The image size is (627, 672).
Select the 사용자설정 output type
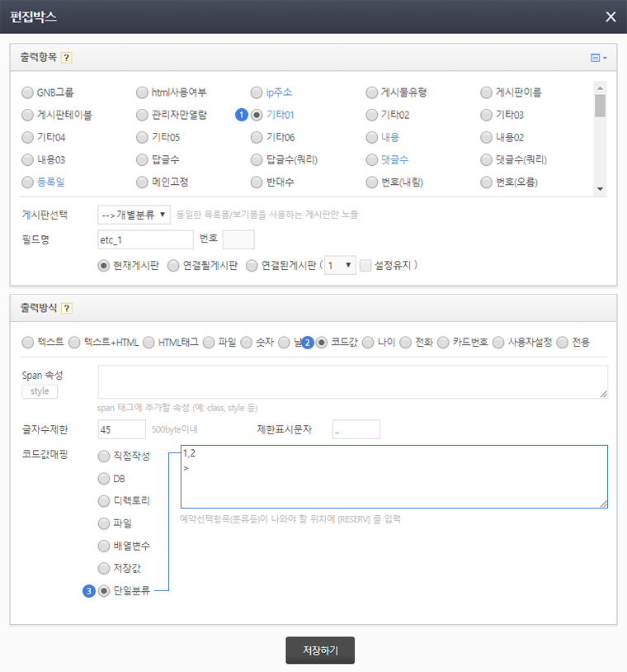(x=498, y=342)
